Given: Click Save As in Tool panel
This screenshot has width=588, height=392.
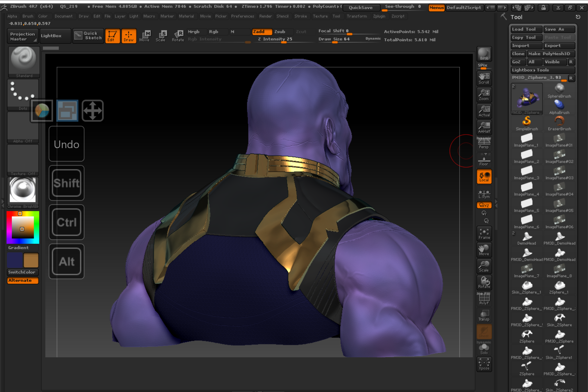Looking at the screenshot, I should point(559,29).
